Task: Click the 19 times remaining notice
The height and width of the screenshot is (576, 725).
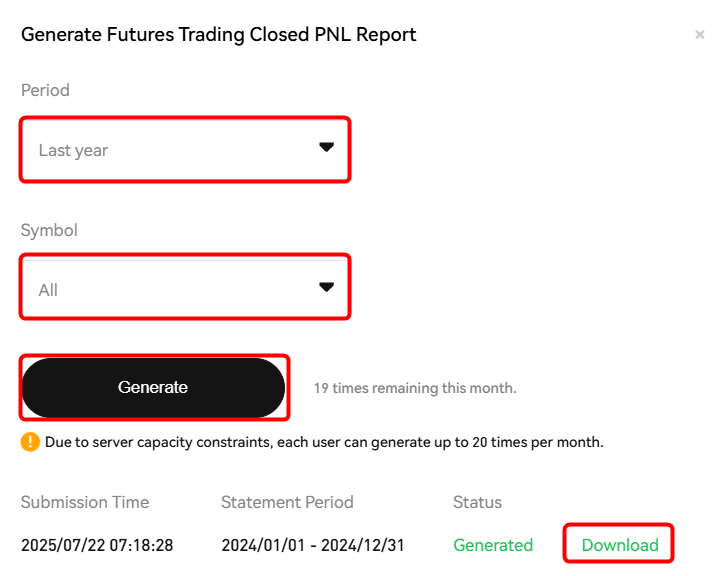Action: (x=415, y=388)
